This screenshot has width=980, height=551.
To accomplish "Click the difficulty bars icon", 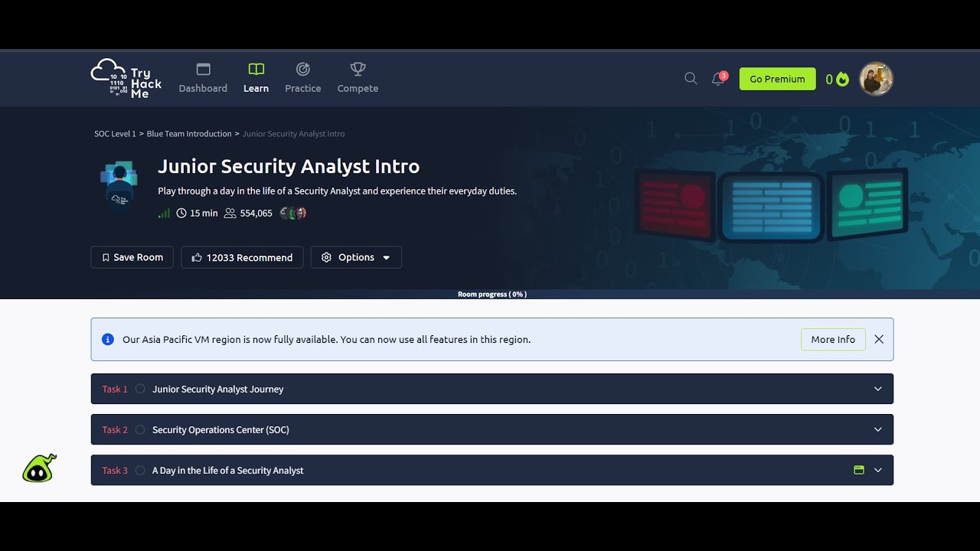I will [164, 213].
